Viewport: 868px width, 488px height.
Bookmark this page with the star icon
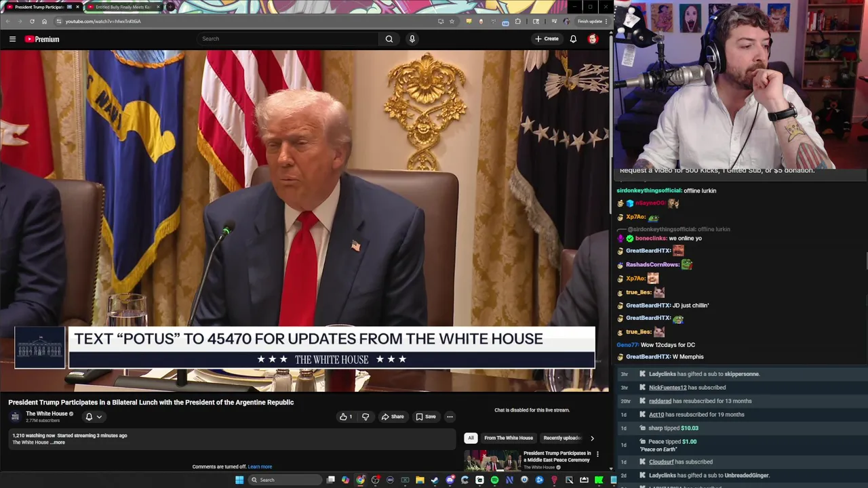(x=452, y=21)
